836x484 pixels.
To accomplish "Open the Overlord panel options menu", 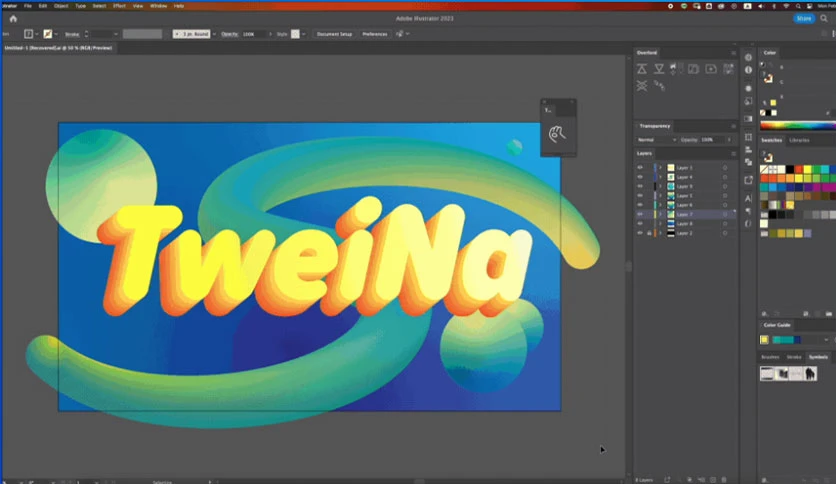I will point(733,53).
